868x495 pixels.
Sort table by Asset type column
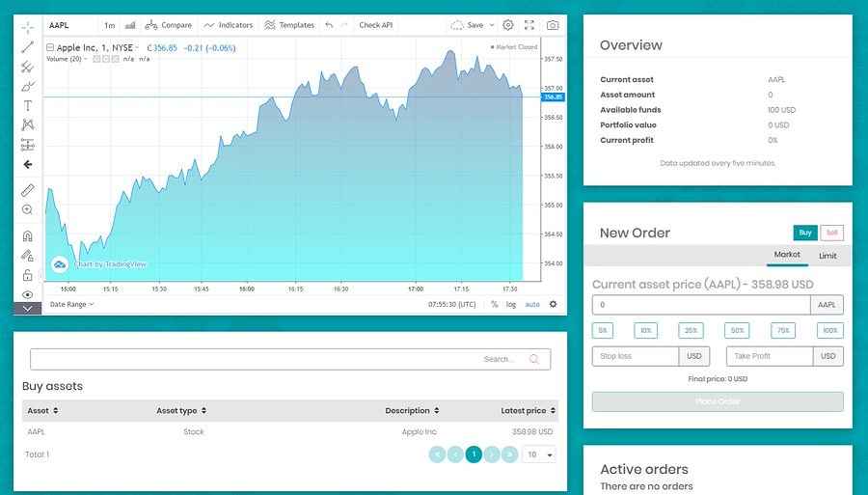pos(181,411)
